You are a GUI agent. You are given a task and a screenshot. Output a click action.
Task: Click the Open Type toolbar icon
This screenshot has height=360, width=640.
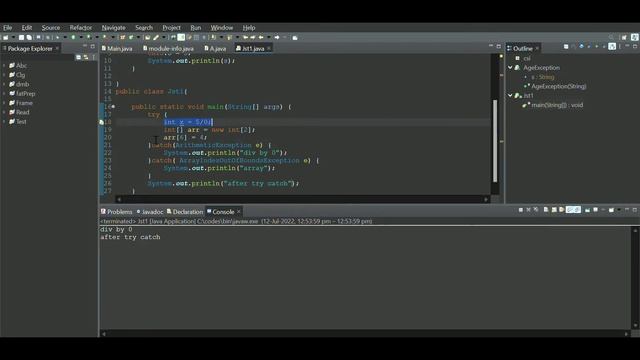pos(147,37)
